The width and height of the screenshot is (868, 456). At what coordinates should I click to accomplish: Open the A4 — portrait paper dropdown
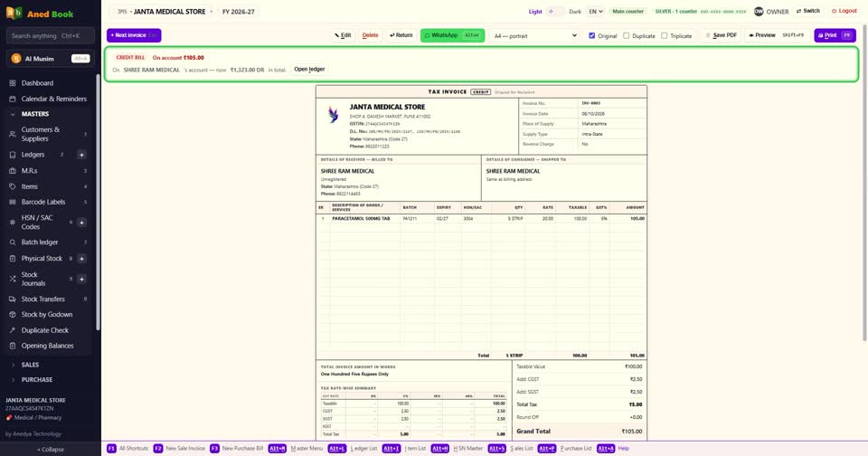coord(534,35)
